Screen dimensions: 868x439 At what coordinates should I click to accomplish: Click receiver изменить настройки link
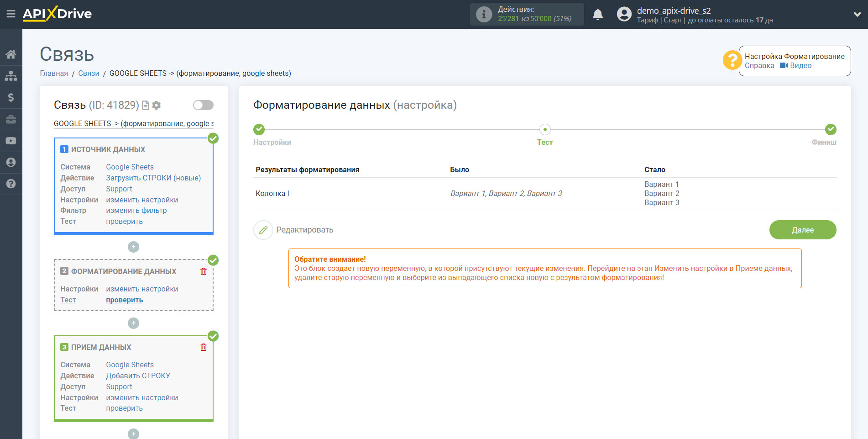(x=142, y=397)
